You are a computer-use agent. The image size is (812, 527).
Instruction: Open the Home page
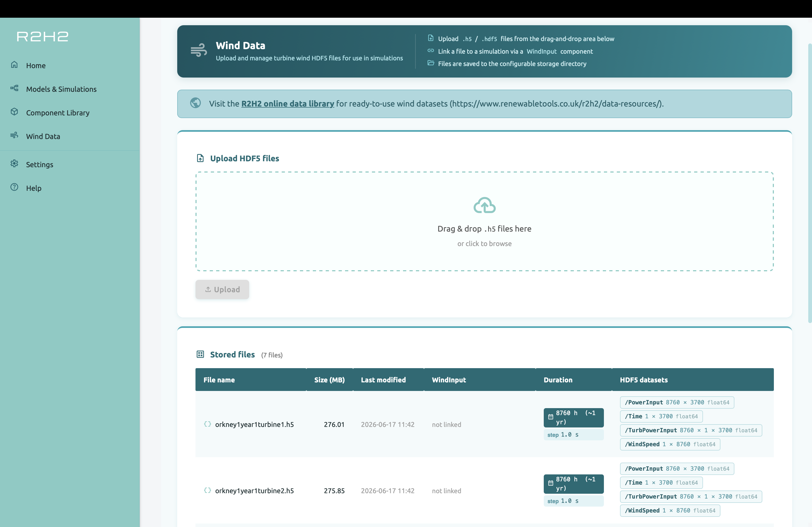pos(36,65)
